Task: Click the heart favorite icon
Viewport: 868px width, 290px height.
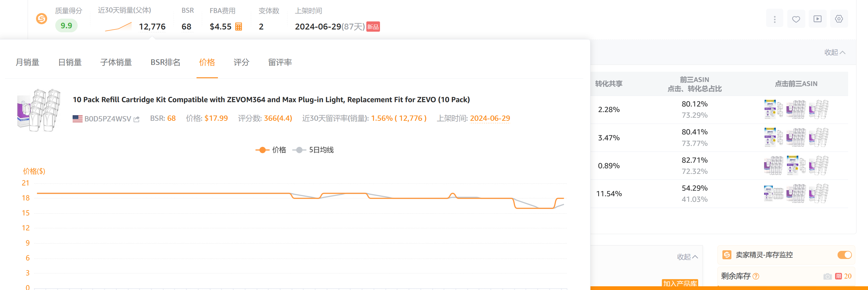Action: pos(796,19)
